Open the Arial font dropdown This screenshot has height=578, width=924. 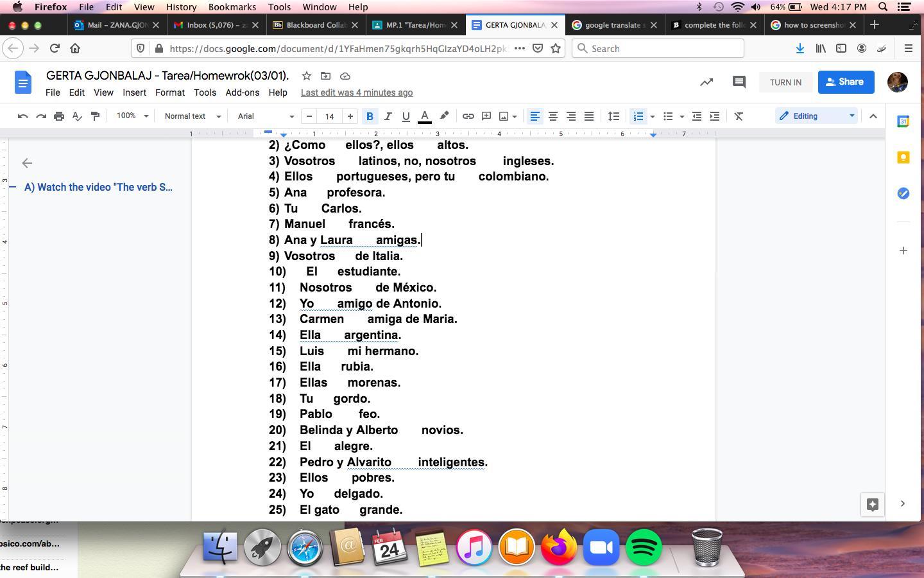click(265, 116)
